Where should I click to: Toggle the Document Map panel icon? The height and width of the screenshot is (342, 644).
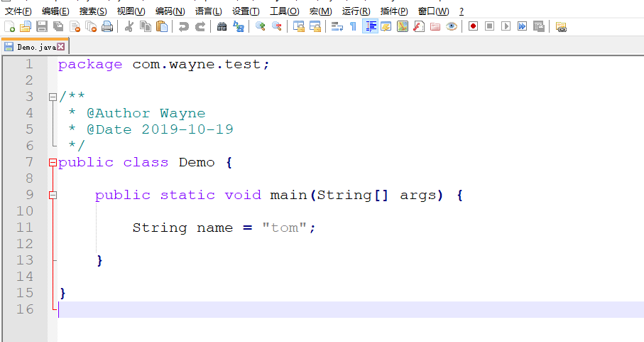[403, 27]
